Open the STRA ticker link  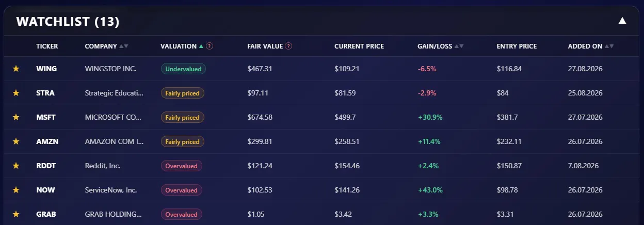click(x=45, y=93)
